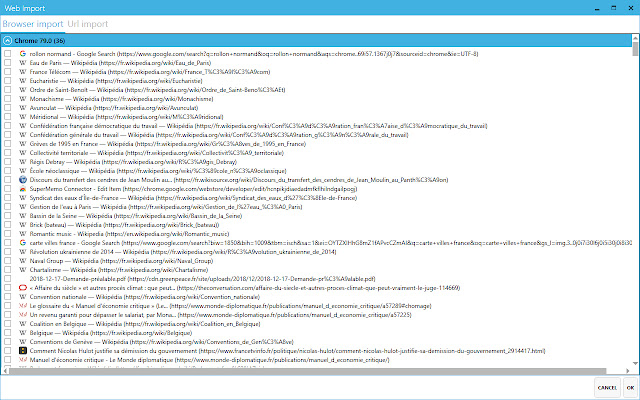Check the Romantic music - Wikipedia checkbox

click(x=7, y=233)
